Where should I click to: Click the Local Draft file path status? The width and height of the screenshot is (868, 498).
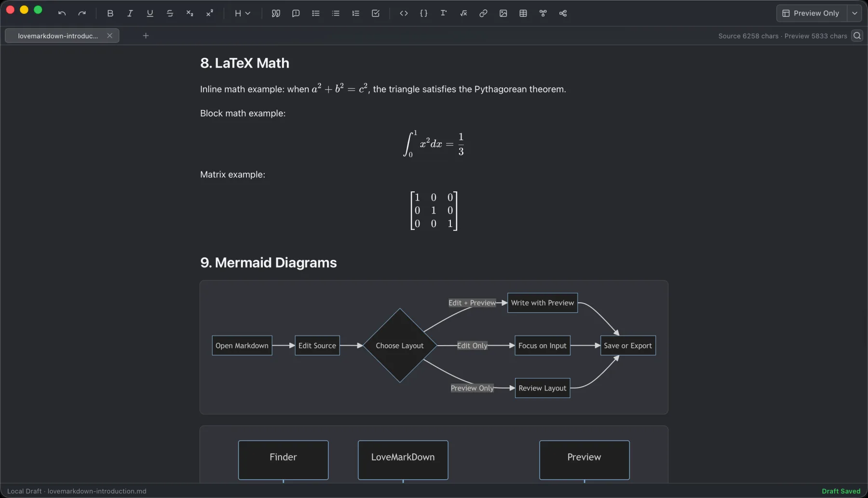(77, 491)
